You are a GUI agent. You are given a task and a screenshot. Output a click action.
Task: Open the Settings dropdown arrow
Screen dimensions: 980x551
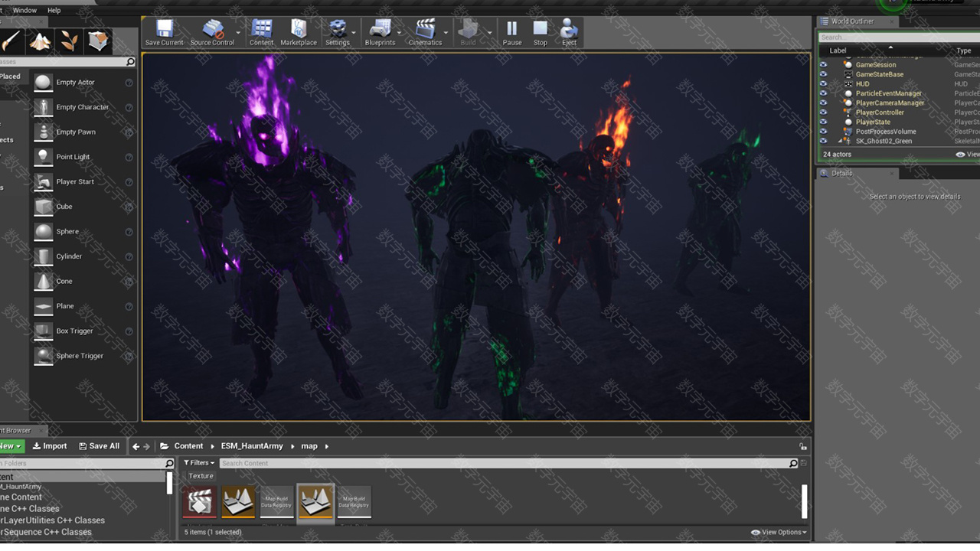coord(354,33)
